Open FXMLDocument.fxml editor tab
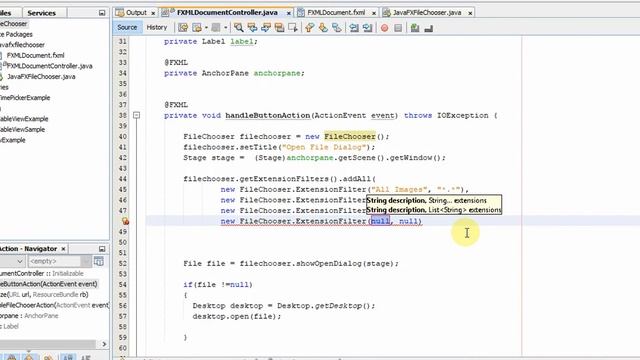 (336, 13)
